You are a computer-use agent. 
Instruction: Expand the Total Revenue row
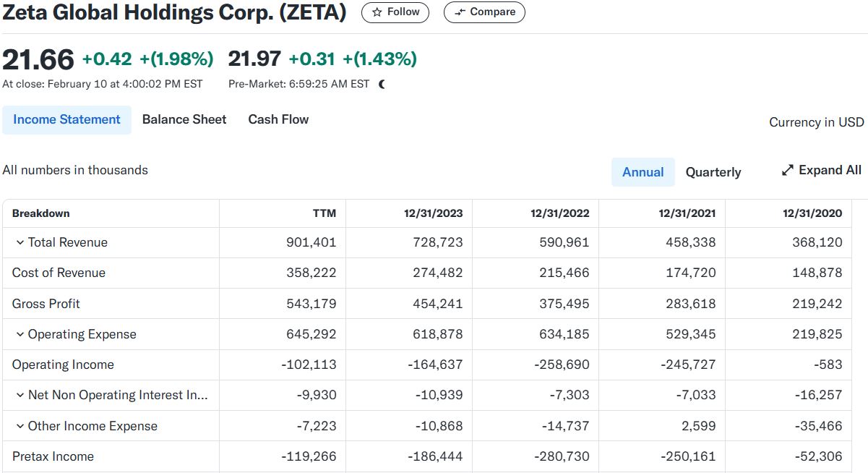(20, 242)
